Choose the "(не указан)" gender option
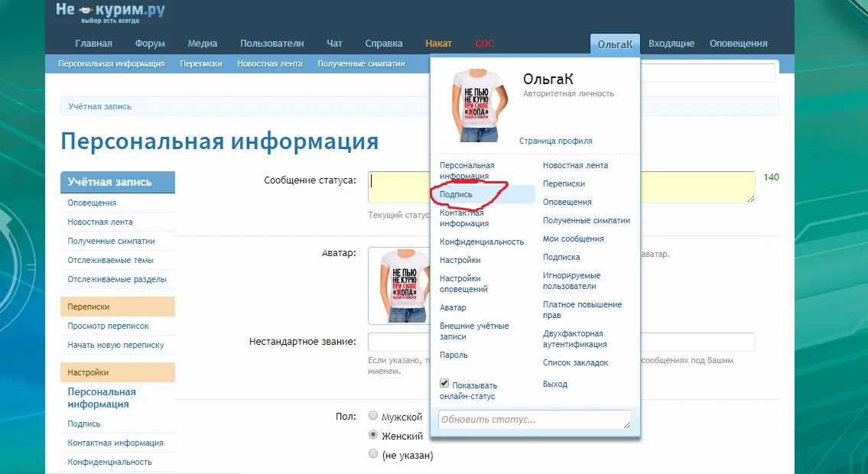 (372, 454)
